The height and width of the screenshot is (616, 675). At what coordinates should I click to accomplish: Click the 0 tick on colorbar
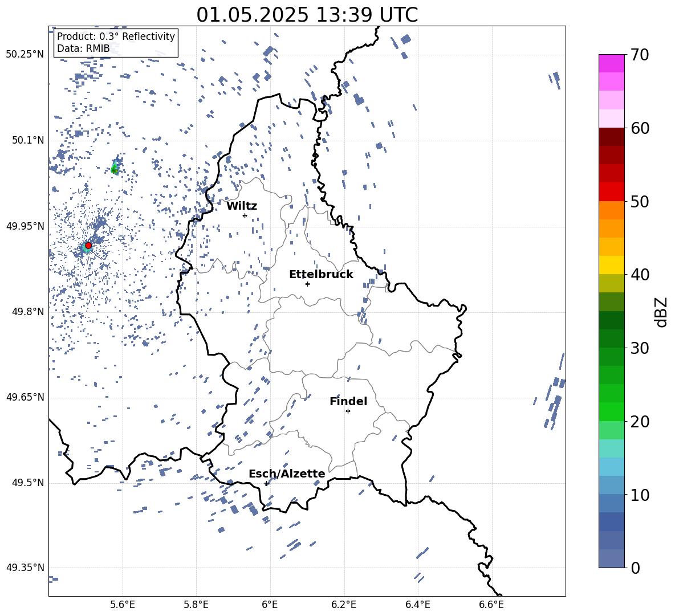click(x=635, y=568)
